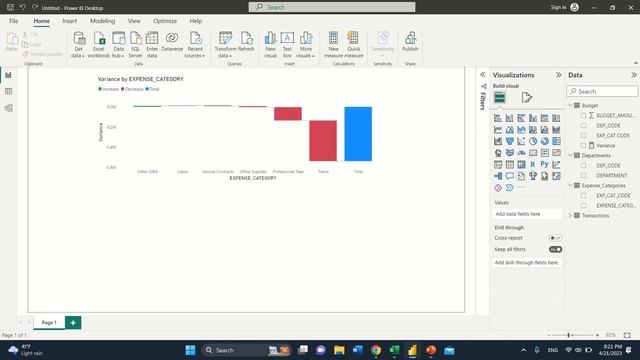Expand the Filters pane
Image resolution: width=640 pixels, height=360 pixels.
click(x=482, y=75)
